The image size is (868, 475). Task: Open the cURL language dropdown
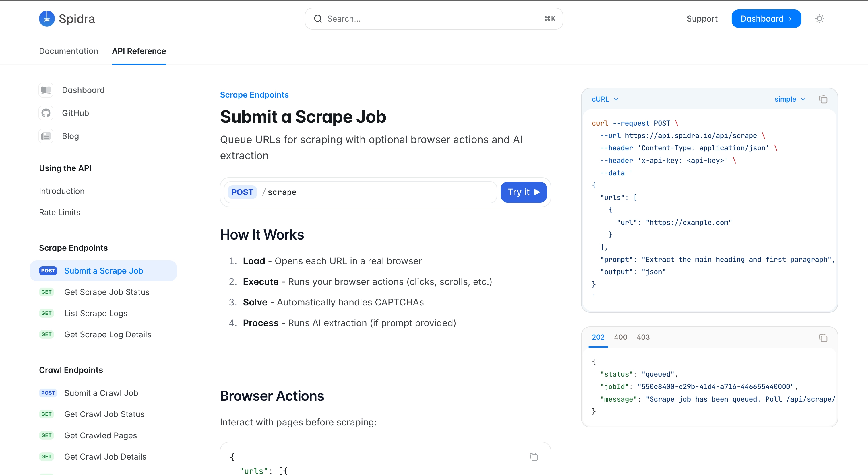point(604,99)
